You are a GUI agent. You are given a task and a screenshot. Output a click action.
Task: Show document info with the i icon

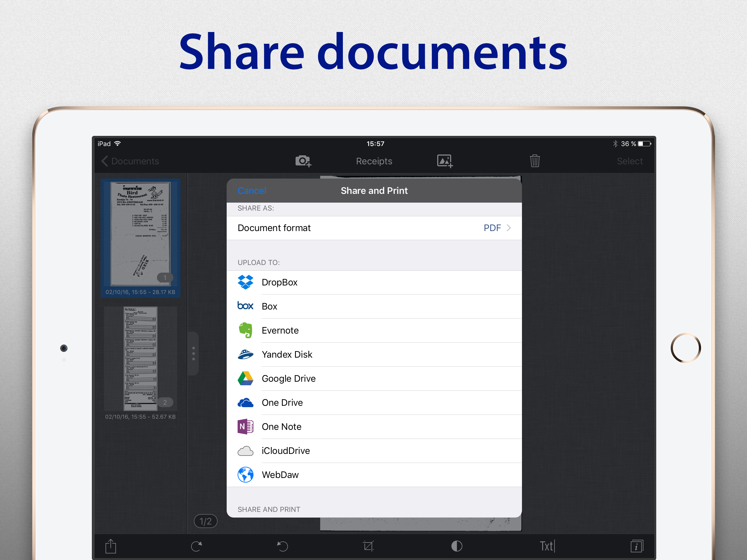[637, 546]
